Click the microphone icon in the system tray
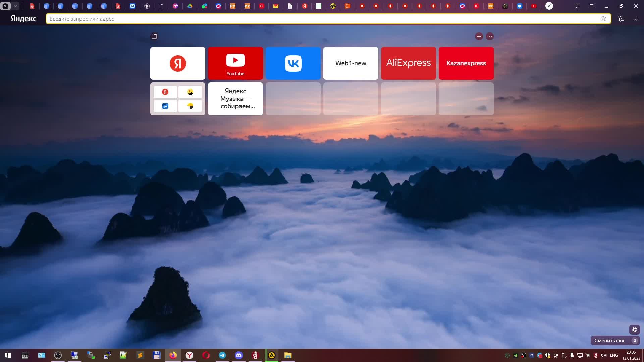Image resolution: width=644 pixels, height=362 pixels. coord(572,355)
